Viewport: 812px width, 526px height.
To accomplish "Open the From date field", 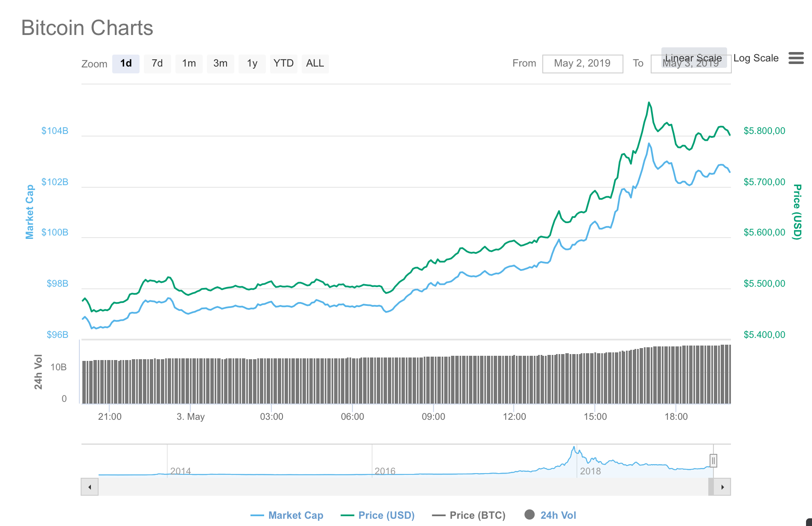I will pos(582,64).
